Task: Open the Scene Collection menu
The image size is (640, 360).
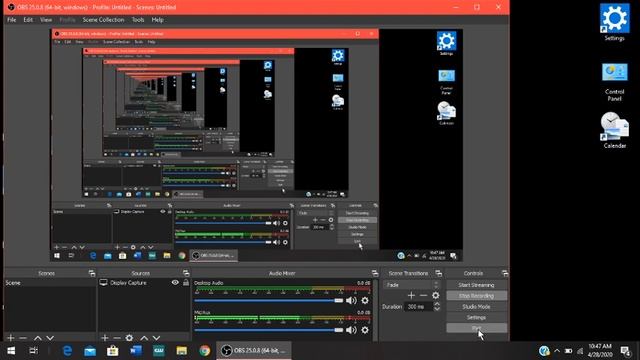Action: (x=103, y=20)
